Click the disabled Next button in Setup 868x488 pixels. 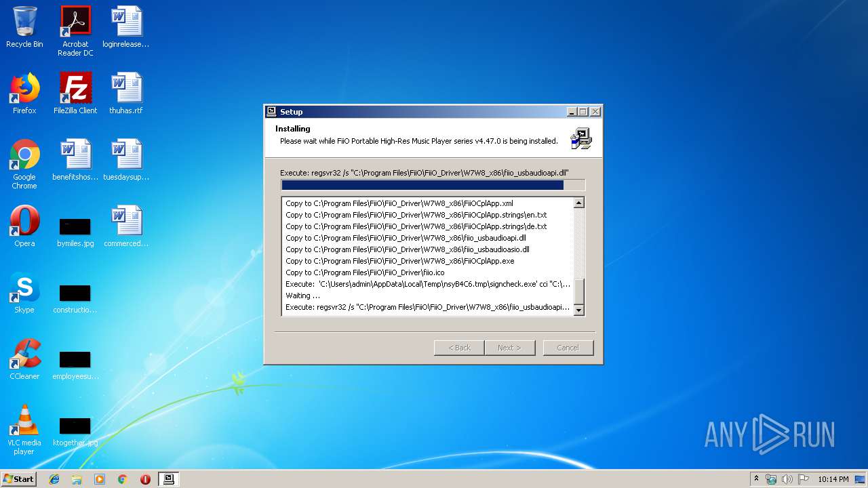coord(509,348)
